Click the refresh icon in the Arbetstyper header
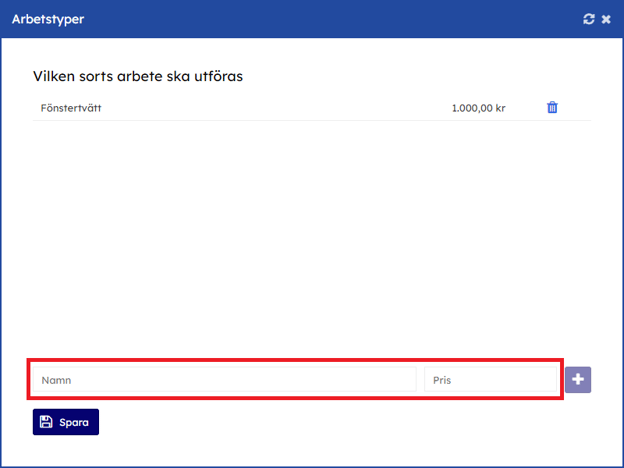 click(x=589, y=19)
